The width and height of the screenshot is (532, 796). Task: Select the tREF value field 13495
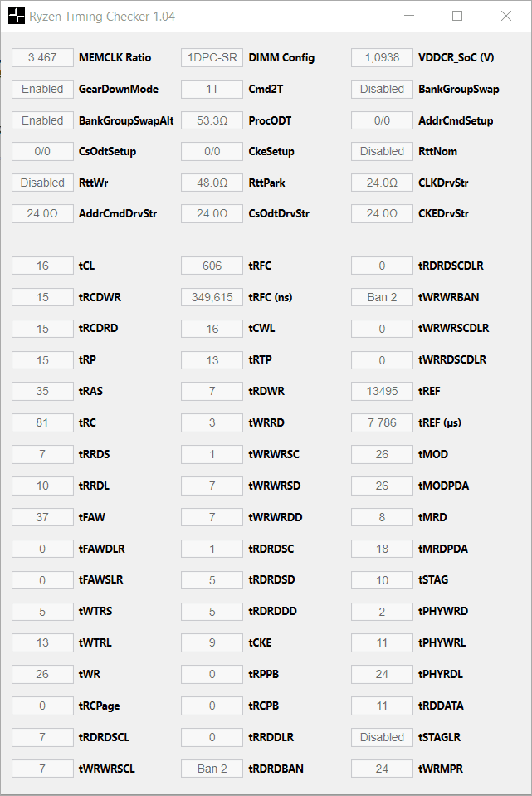pyautogui.click(x=383, y=392)
